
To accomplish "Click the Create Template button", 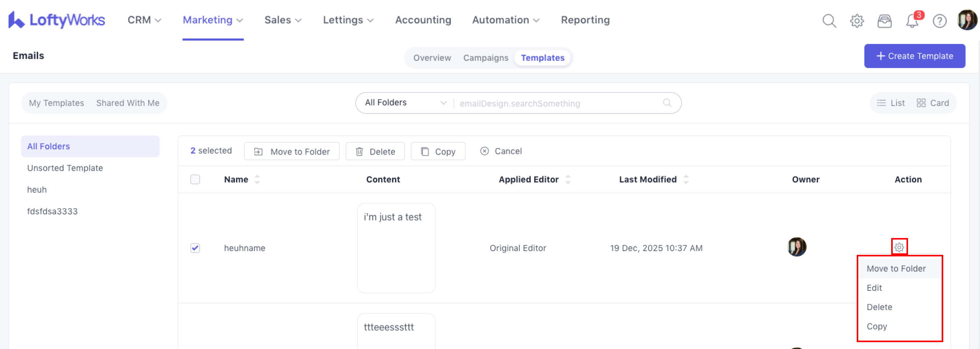I will (x=914, y=56).
